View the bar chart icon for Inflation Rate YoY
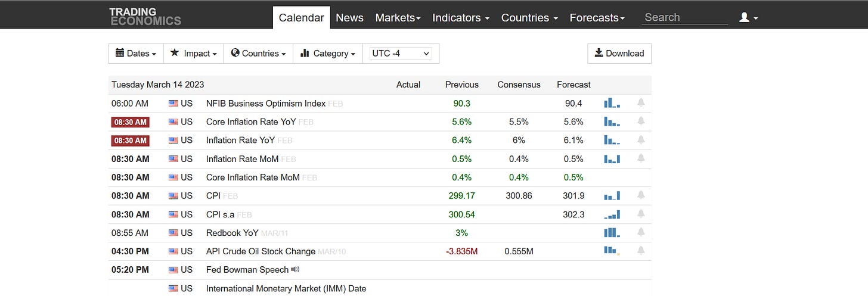868x296 pixels. click(x=612, y=140)
